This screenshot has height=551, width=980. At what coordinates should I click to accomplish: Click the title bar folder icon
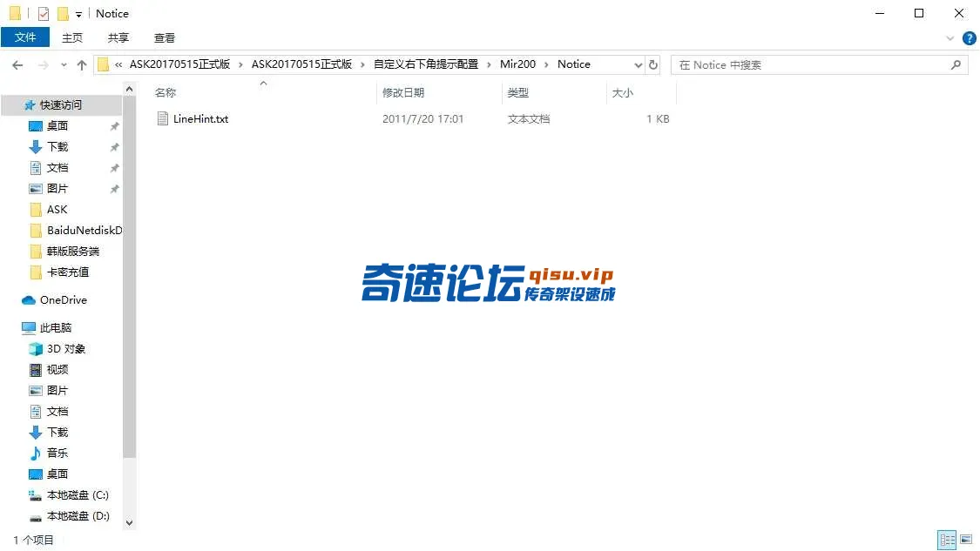point(15,13)
